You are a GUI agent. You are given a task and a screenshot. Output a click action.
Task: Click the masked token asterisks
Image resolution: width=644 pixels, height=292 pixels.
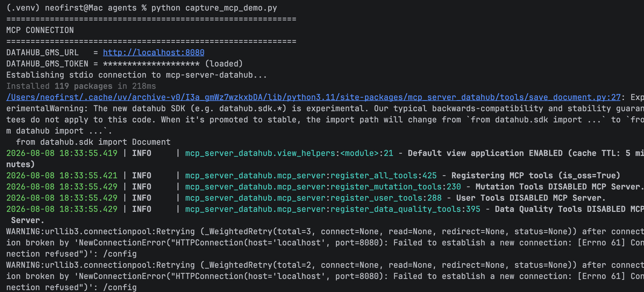151,64
